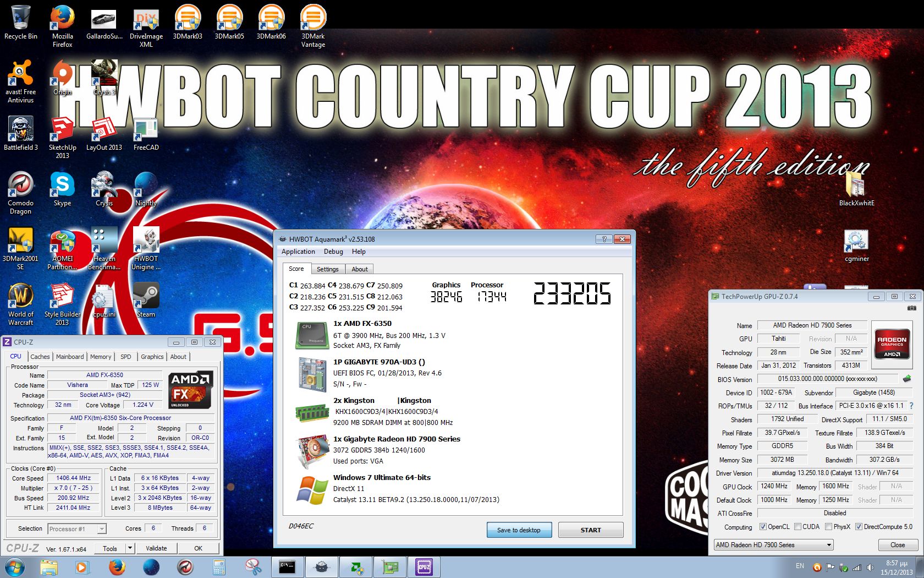Click the GPU-Z screenshot camera icon
The image size is (924, 578).
click(x=911, y=308)
